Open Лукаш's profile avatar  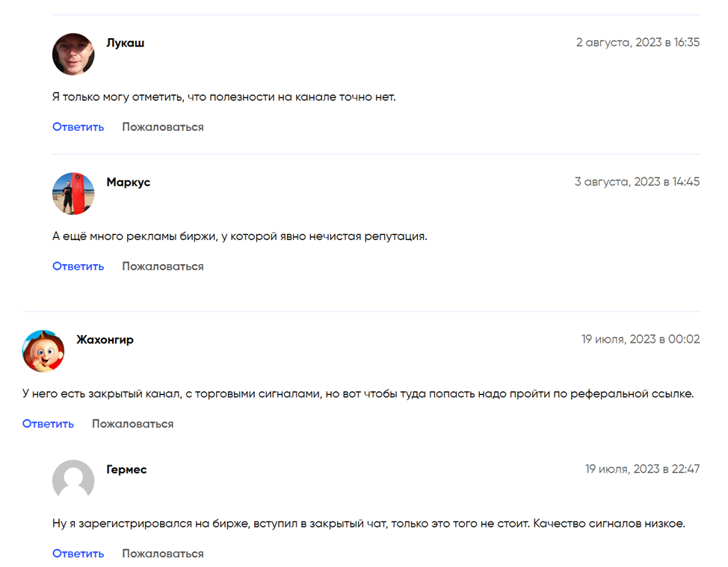point(73,54)
